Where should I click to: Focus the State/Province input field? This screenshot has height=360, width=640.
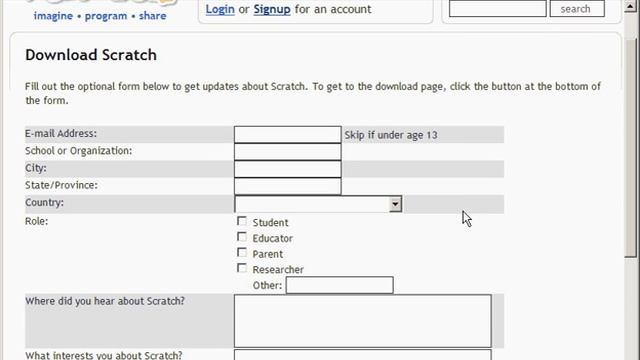[x=288, y=186]
